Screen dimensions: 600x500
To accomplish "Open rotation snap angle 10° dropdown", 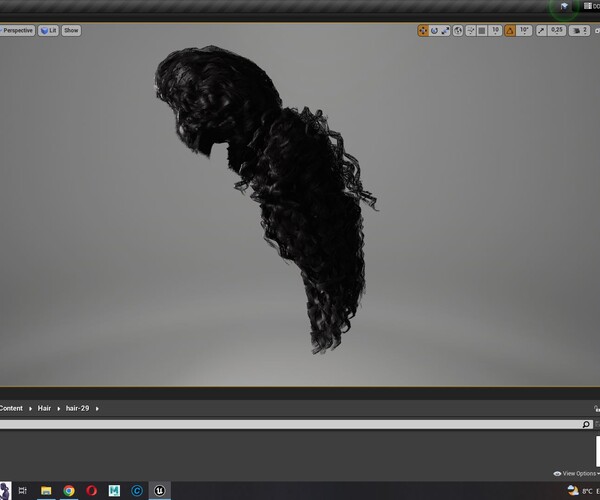I will tap(524, 31).
